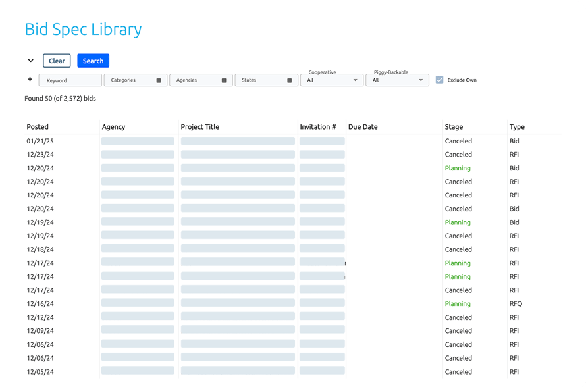Open the Categories filter dropdown

coord(136,80)
